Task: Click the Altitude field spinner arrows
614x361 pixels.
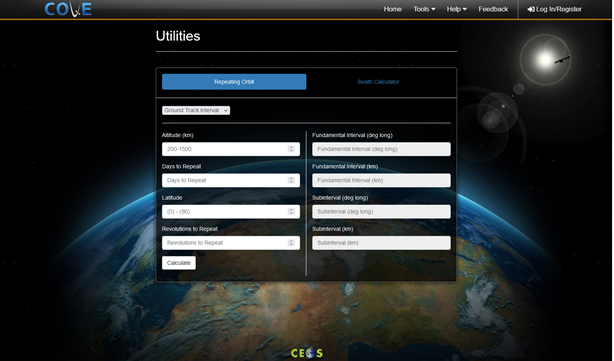Action: [x=291, y=149]
